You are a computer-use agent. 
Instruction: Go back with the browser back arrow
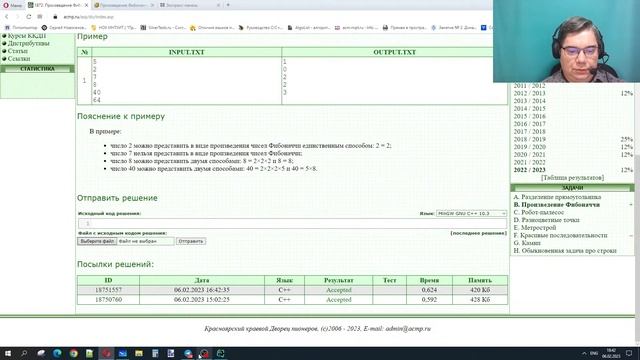pyautogui.click(x=7, y=17)
